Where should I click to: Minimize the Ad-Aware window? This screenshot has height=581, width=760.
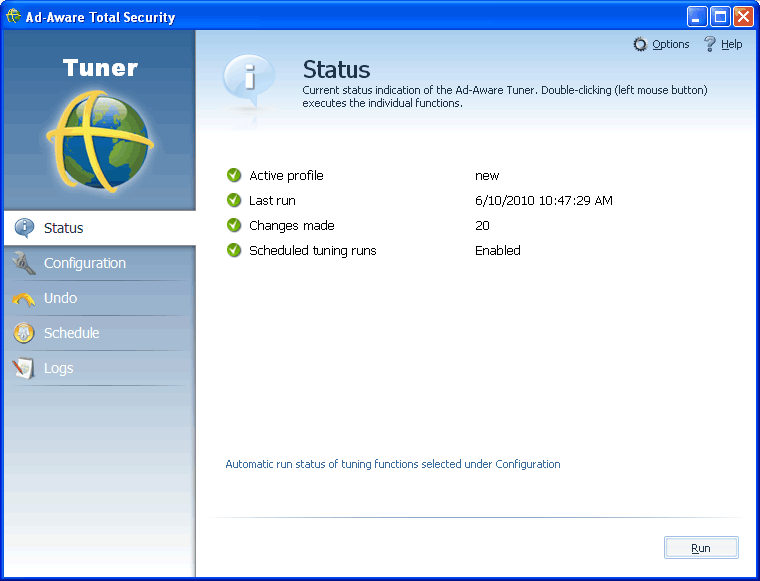coord(697,16)
